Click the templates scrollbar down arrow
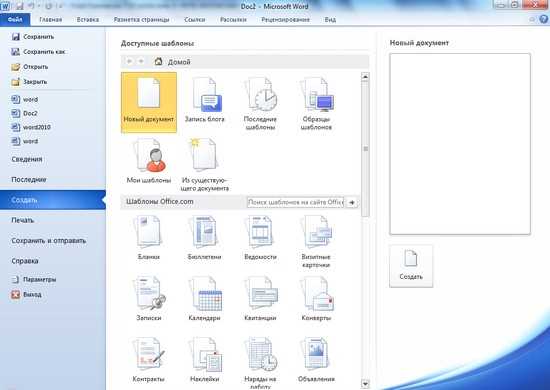The height and width of the screenshot is (390, 550). (365, 384)
